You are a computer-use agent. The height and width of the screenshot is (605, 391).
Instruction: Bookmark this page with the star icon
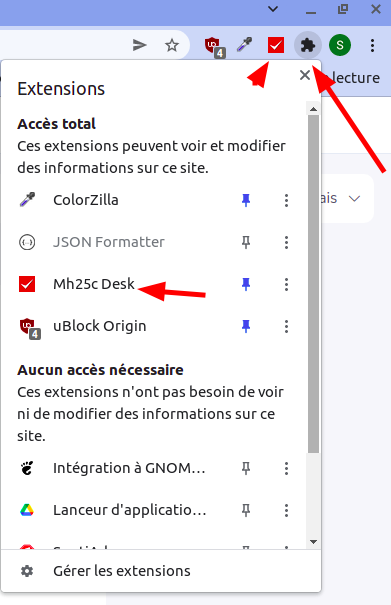[172, 46]
